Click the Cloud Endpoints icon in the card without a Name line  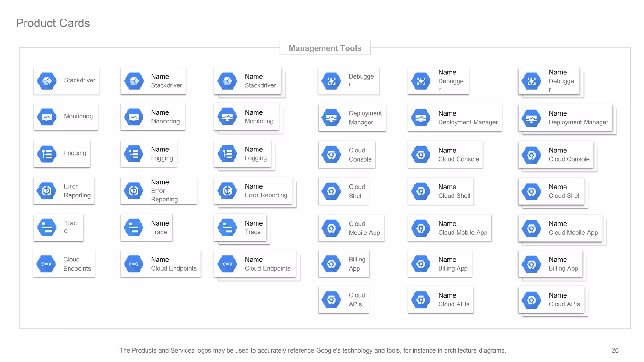tap(46, 264)
